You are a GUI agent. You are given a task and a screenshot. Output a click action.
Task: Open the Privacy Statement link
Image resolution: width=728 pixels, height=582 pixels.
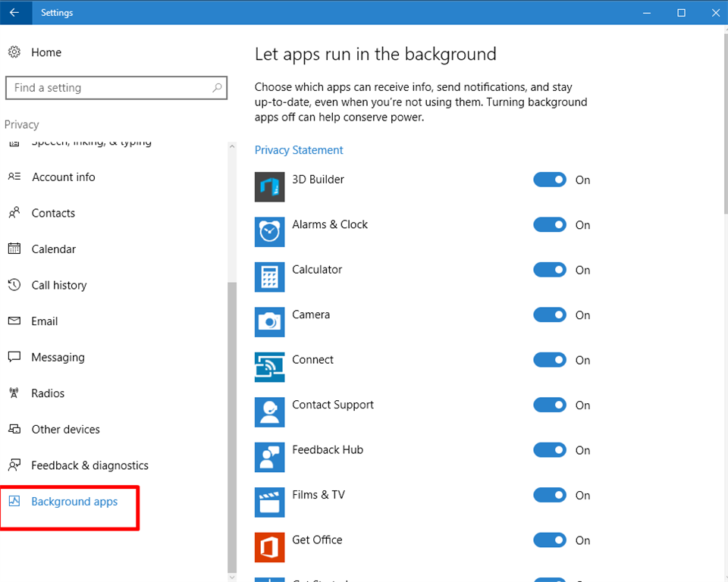[x=299, y=150]
